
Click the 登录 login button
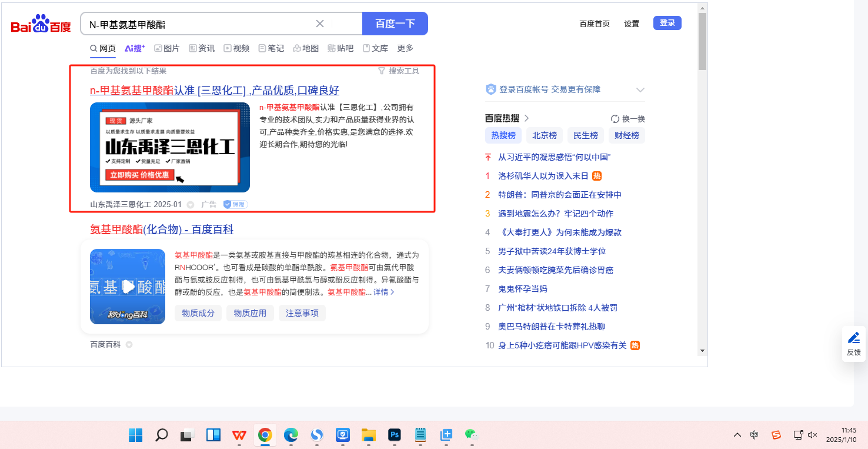click(667, 23)
